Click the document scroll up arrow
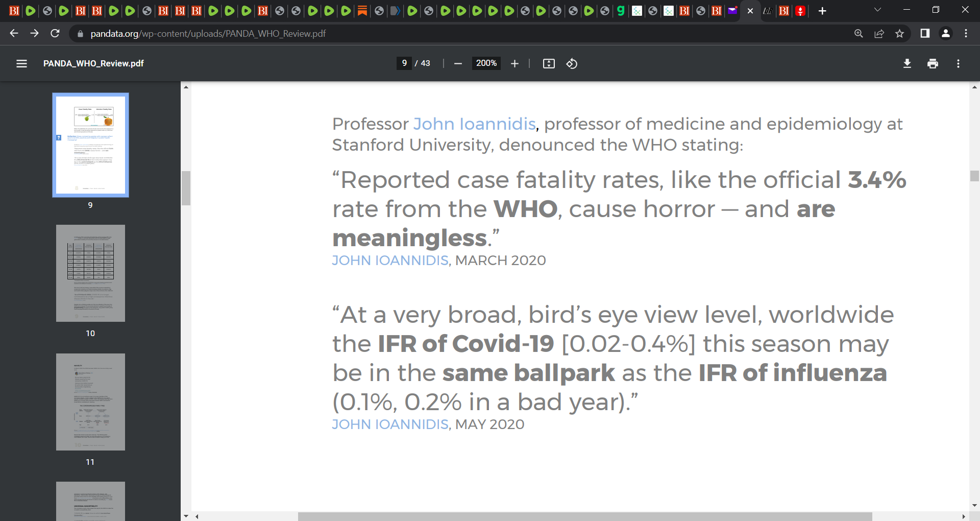Screen dimensions: 980x521 [x=974, y=87]
